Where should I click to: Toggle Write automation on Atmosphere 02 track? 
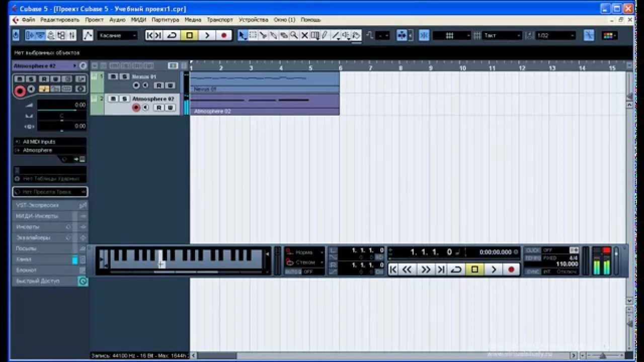tap(170, 108)
